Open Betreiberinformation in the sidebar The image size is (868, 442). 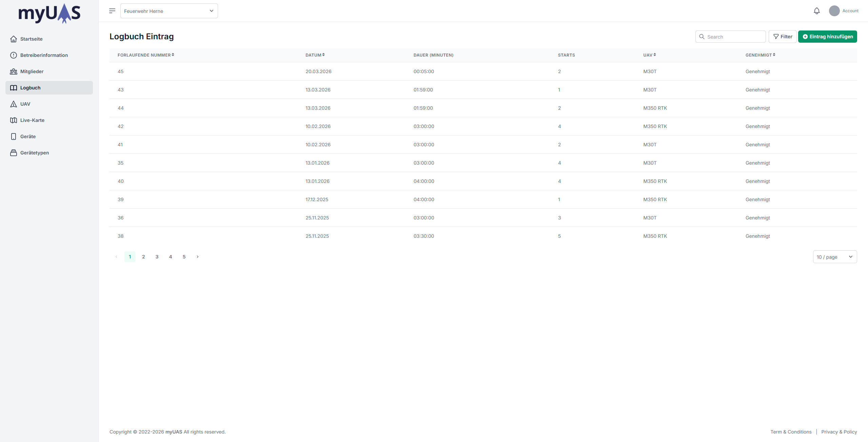click(x=44, y=55)
